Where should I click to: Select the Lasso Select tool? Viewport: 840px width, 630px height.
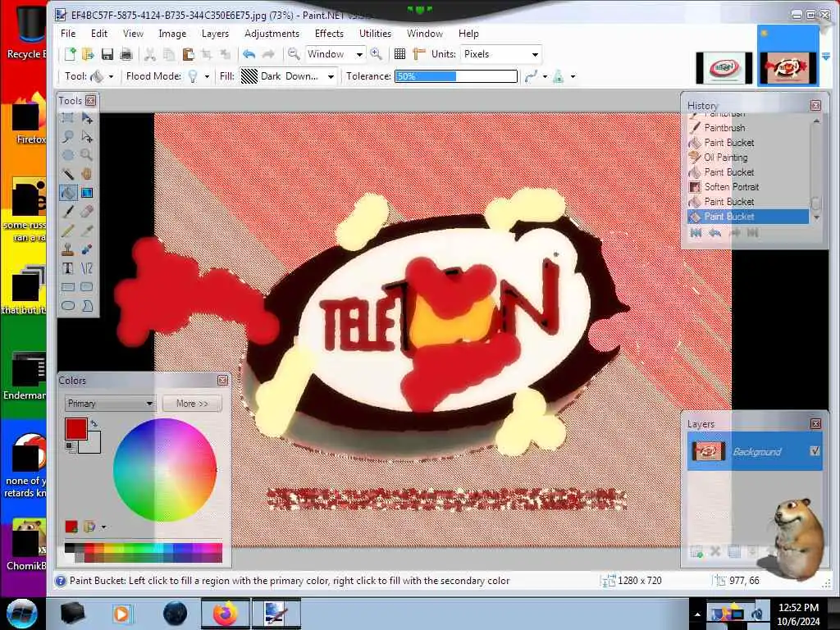(68, 137)
